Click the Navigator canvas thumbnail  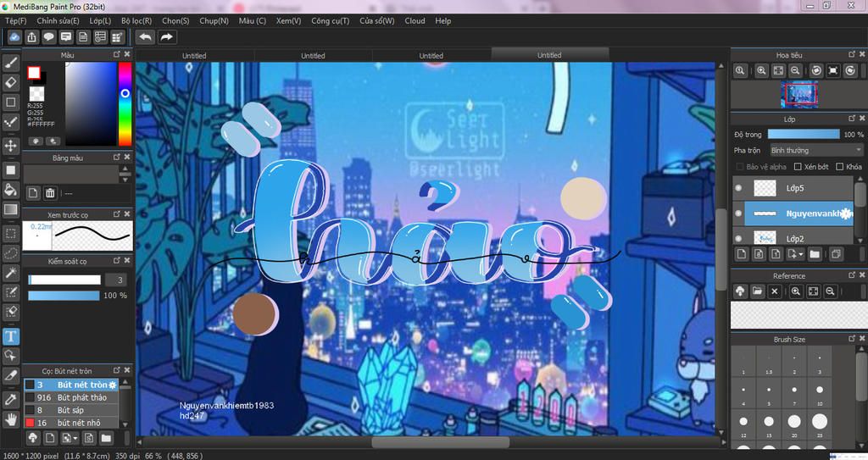pyautogui.click(x=799, y=94)
